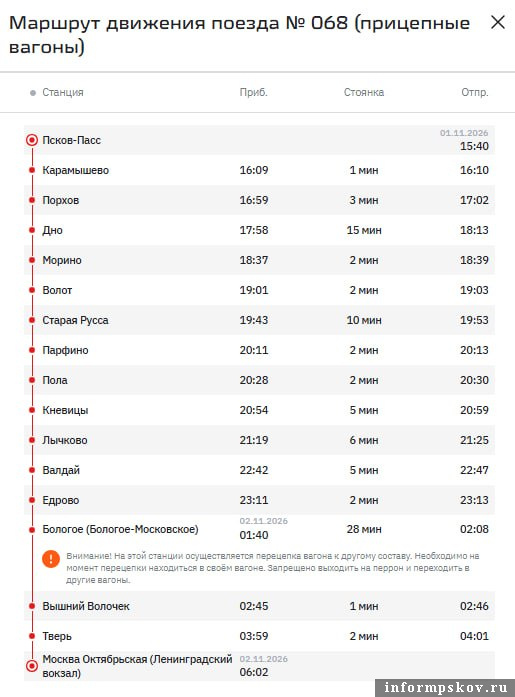Select the Карамышево station row
This screenshot has width=515, height=697.
coord(259,170)
